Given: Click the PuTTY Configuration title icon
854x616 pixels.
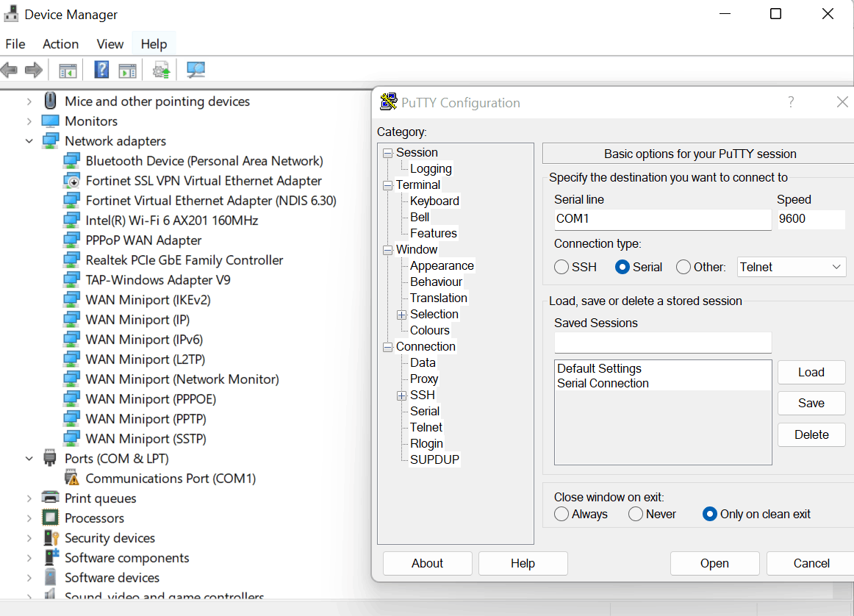Looking at the screenshot, I should point(388,102).
